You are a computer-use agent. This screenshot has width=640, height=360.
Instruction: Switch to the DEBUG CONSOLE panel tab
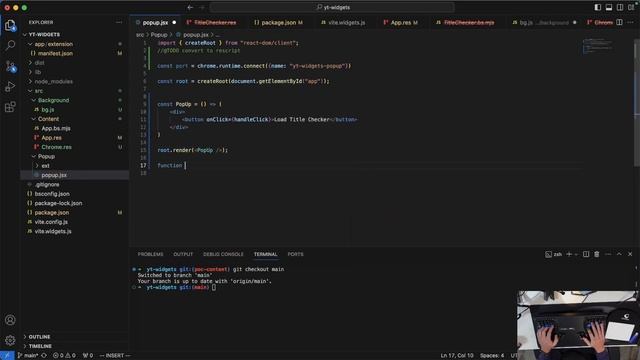pyautogui.click(x=223, y=254)
